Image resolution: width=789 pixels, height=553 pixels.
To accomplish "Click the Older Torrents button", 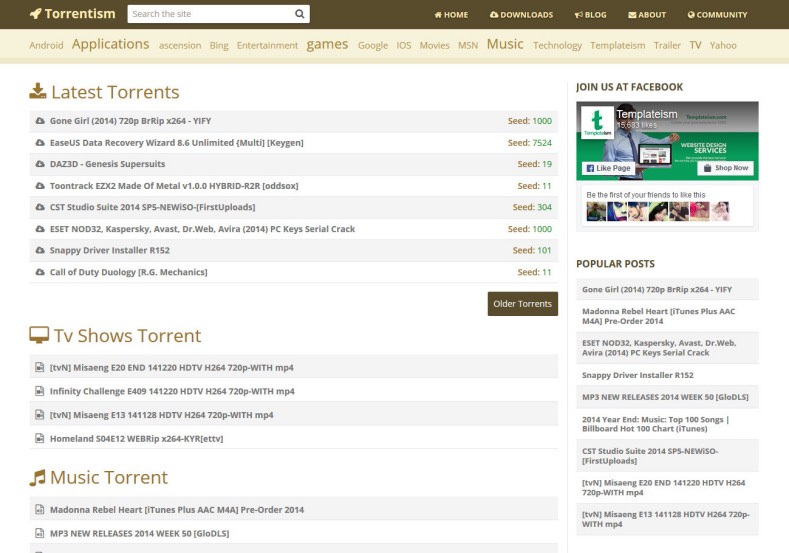I will [x=523, y=304].
